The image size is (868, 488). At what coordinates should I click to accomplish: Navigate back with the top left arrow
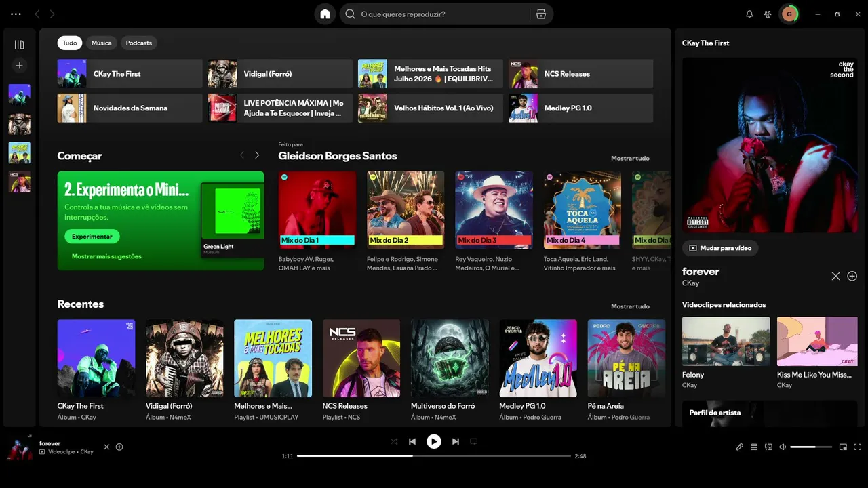pyautogui.click(x=37, y=14)
